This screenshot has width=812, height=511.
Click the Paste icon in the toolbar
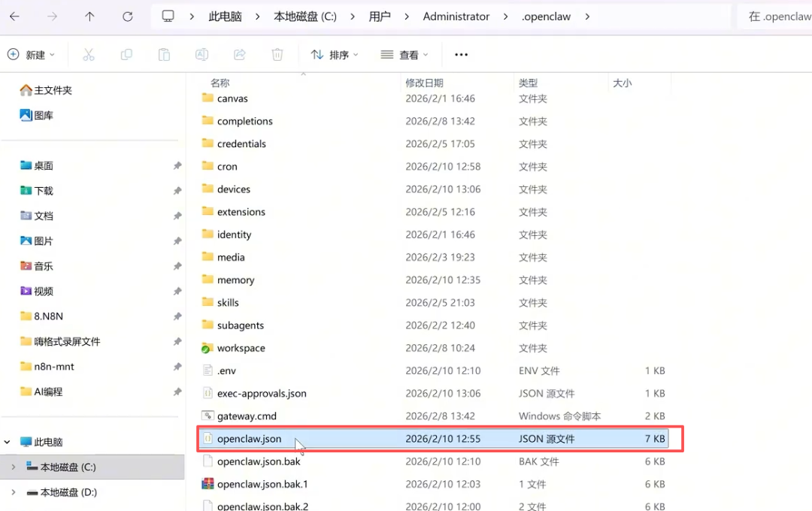click(164, 54)
